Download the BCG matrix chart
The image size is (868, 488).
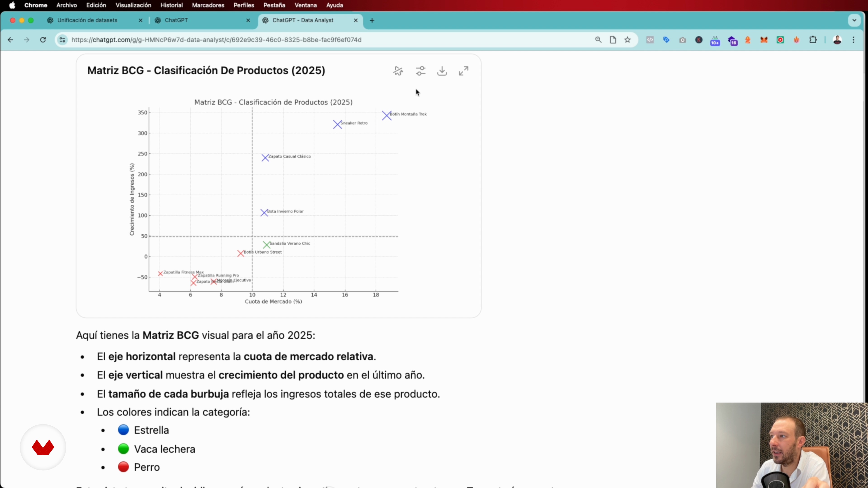[x=442, y=71]
